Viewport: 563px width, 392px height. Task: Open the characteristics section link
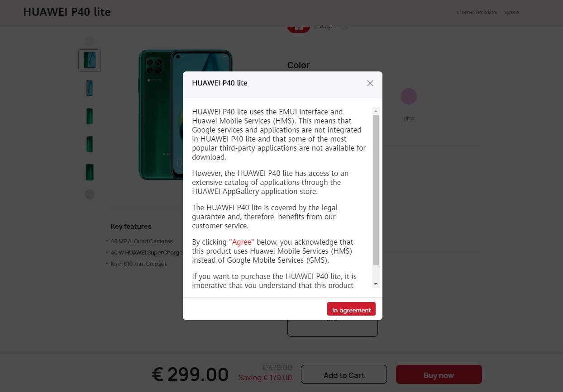(x=477, y=12)
